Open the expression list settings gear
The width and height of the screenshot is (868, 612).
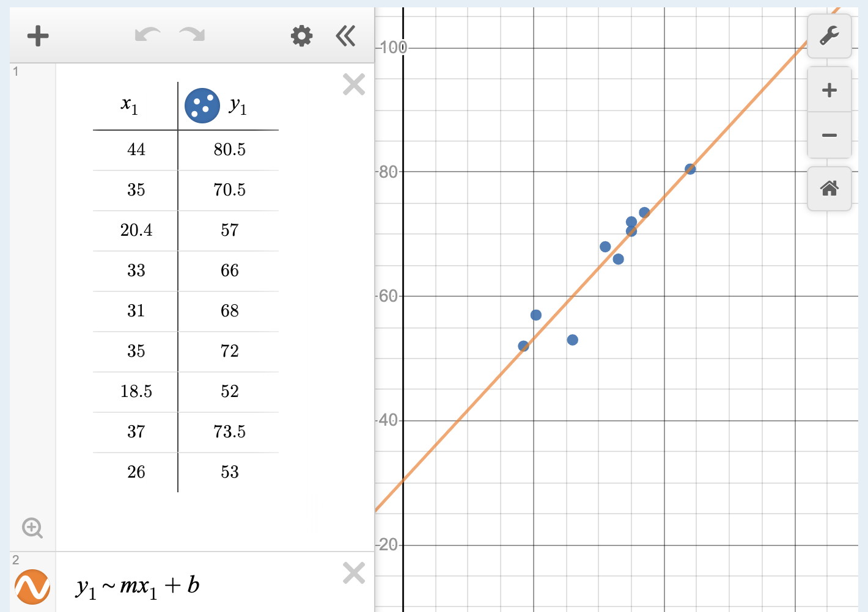click(301, 36)
